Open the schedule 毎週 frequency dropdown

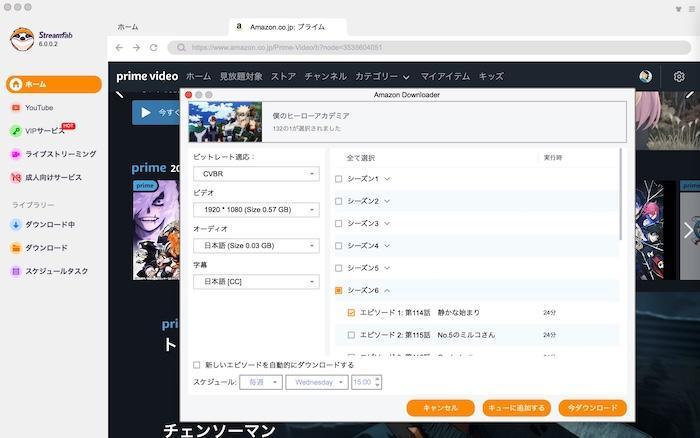[x=261, y=382]
